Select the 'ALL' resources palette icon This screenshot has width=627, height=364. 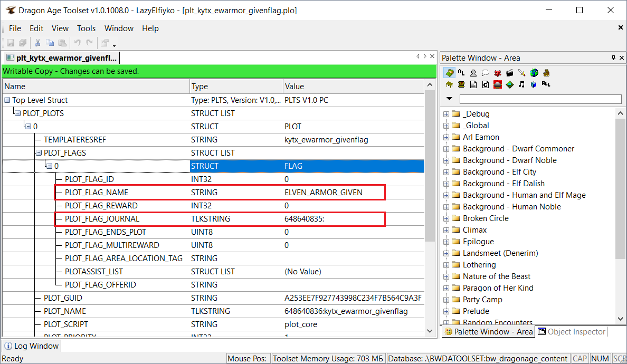(546, 84)
